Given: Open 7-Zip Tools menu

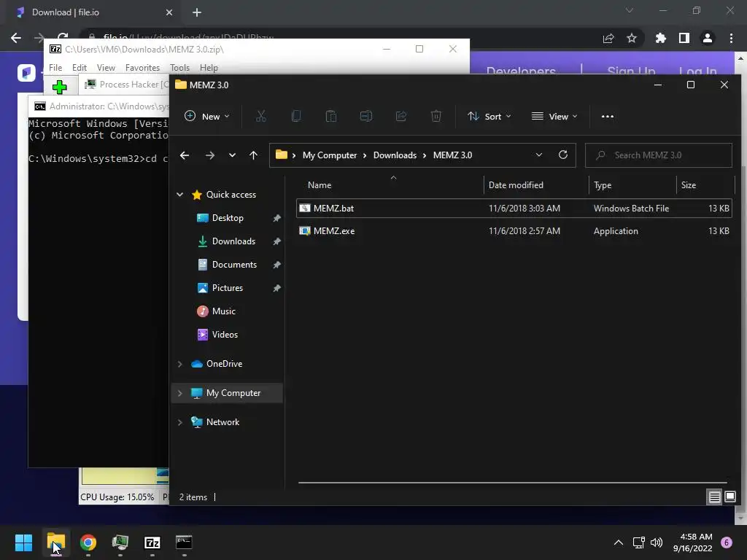Looking at the screenshot, I should [x=179, y=68].
